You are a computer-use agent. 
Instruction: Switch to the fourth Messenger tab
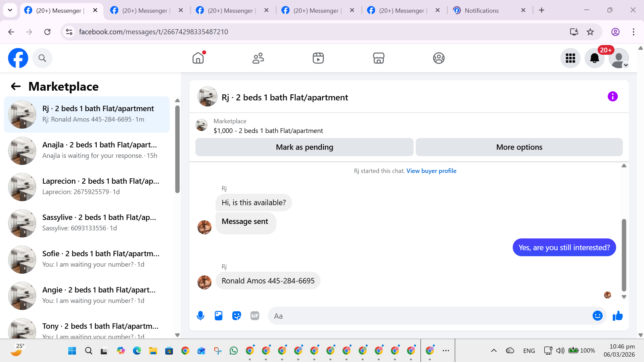coord(318,10)
